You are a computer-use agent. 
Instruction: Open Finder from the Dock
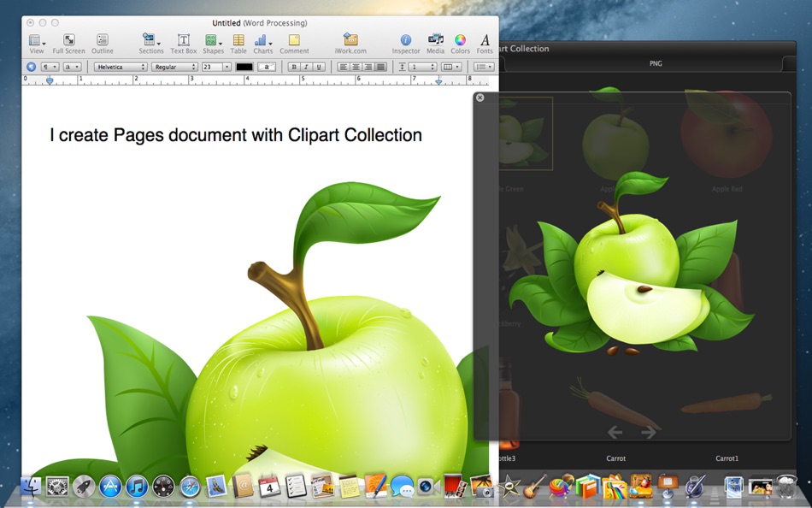point(31,487)
